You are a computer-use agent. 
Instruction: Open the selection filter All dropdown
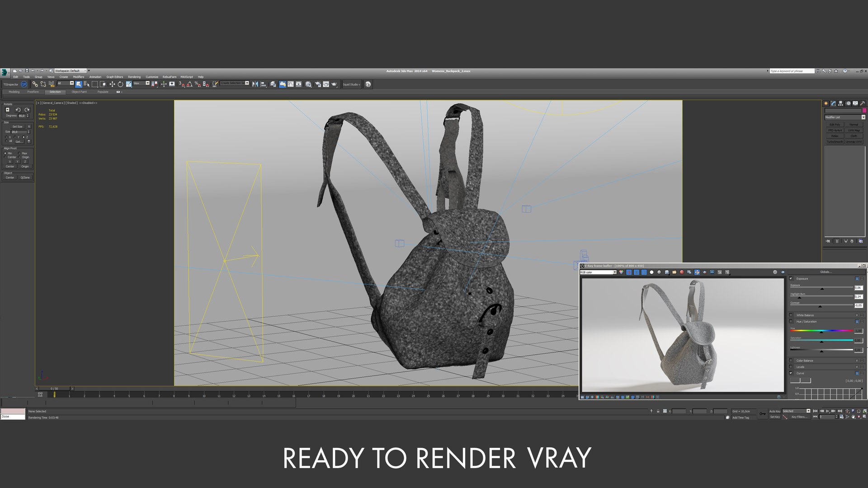66,83
